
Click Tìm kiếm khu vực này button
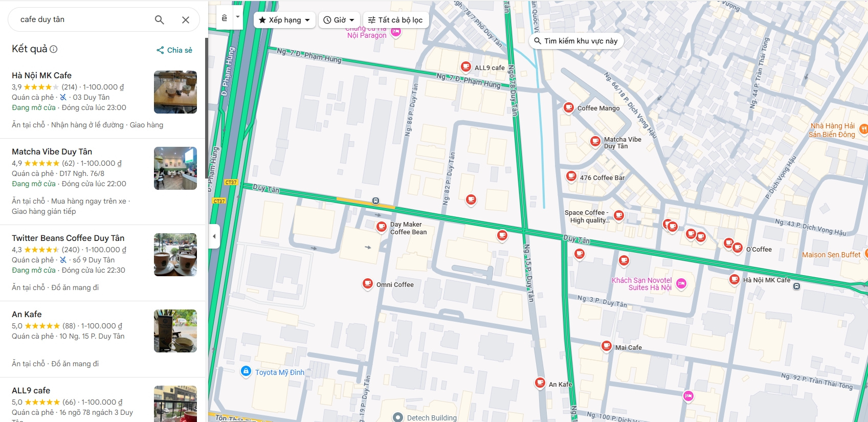pyautogui.click(x=575, y=41)
